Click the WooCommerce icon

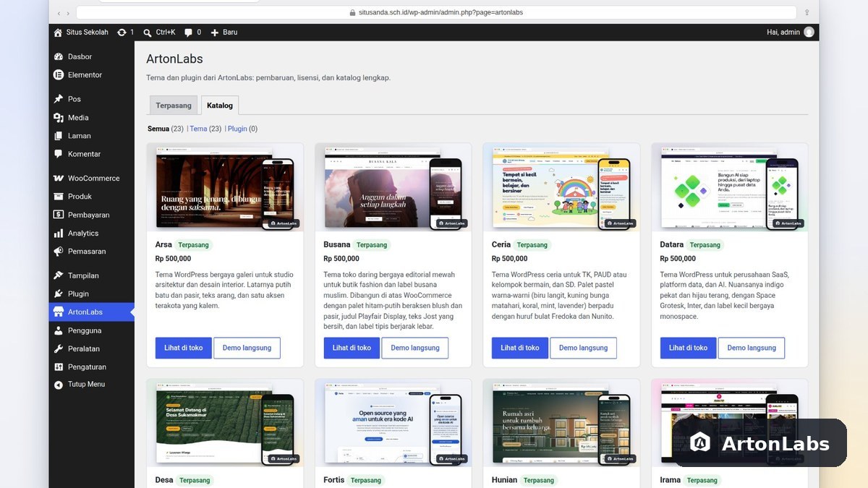(x=59, y=178)
